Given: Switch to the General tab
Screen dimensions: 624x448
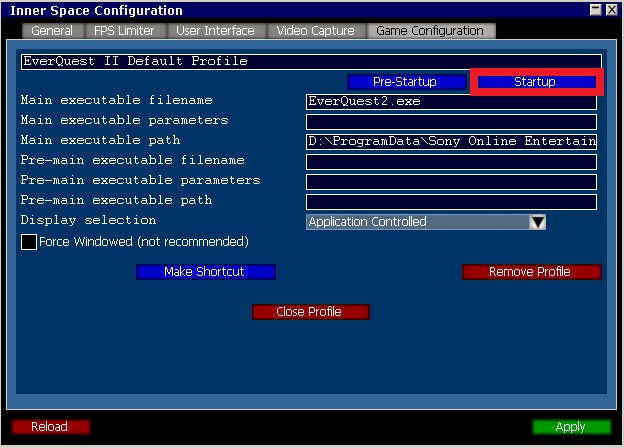Looking at the screenshot, I should pyautogui.click(x=52, y=31).
